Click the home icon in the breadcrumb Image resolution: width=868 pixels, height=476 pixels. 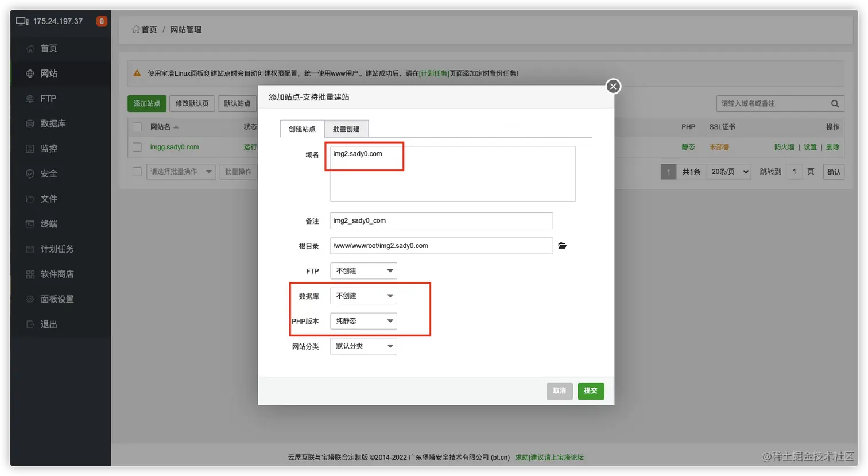(x=136, y=29)
